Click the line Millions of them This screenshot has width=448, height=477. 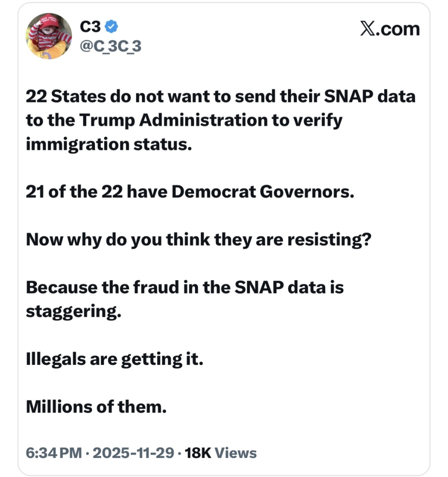click(x=96, y=407)
